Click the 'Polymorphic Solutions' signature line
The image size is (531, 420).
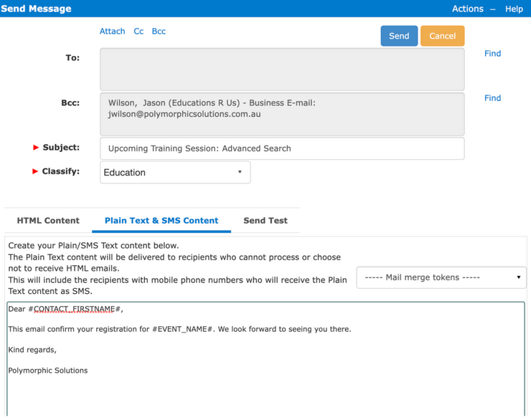[x=48, y=371]
